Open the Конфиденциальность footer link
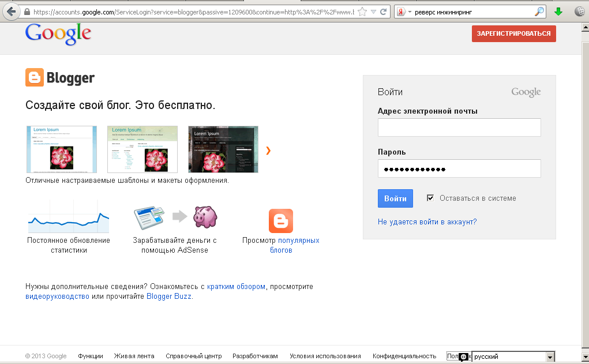The height and width of the screenshot is (364, 589). point(404,356)
